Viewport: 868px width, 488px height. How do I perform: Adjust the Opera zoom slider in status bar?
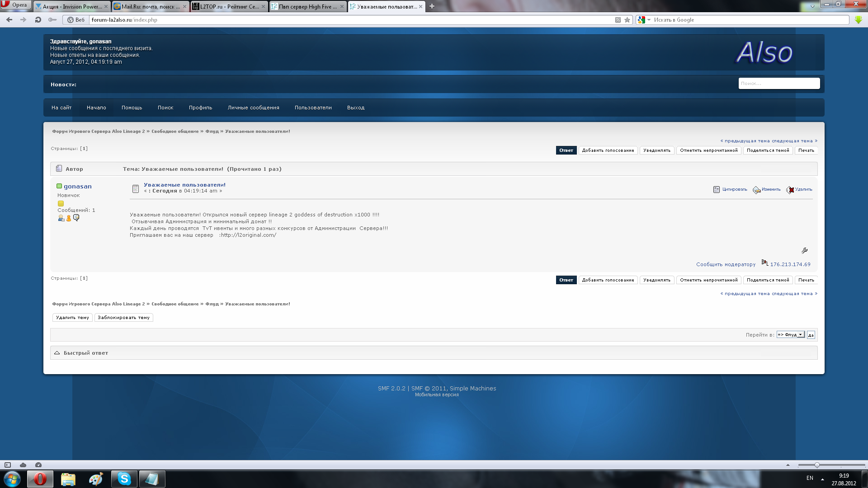817,465
